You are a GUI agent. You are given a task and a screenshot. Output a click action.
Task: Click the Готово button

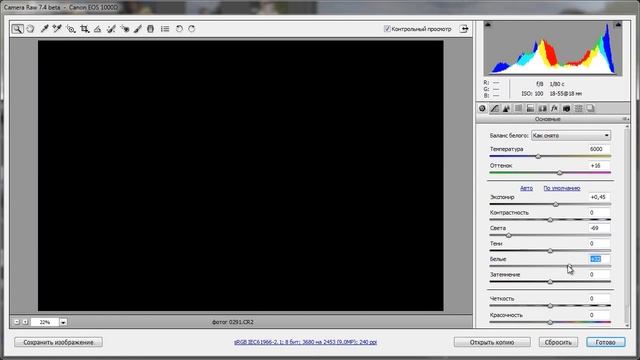[605, 342]
